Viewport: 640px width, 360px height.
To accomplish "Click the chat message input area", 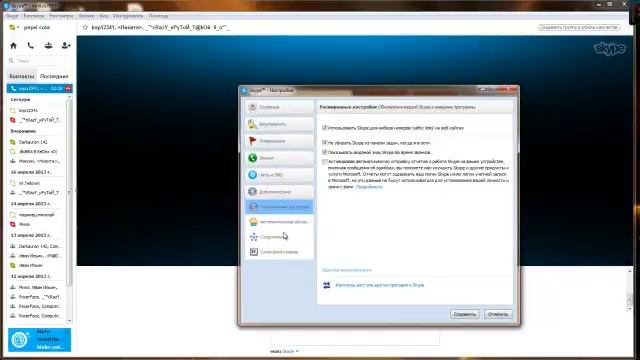I will [x=355, y=340].
